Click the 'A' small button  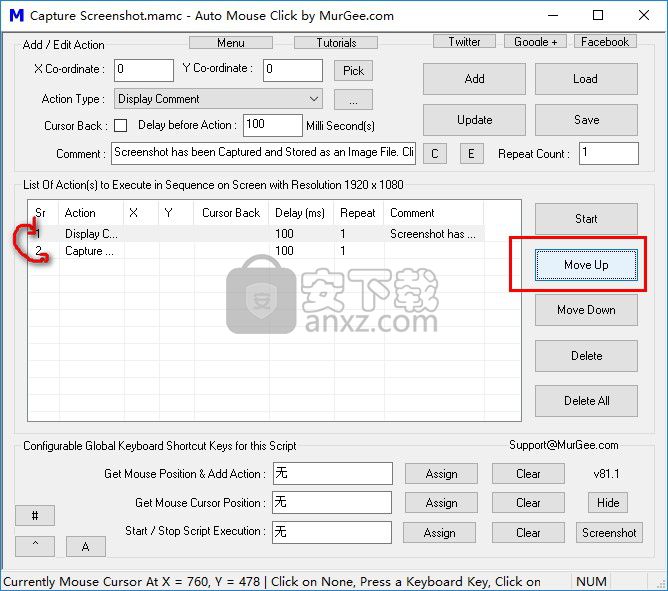[x=86, y=546]
